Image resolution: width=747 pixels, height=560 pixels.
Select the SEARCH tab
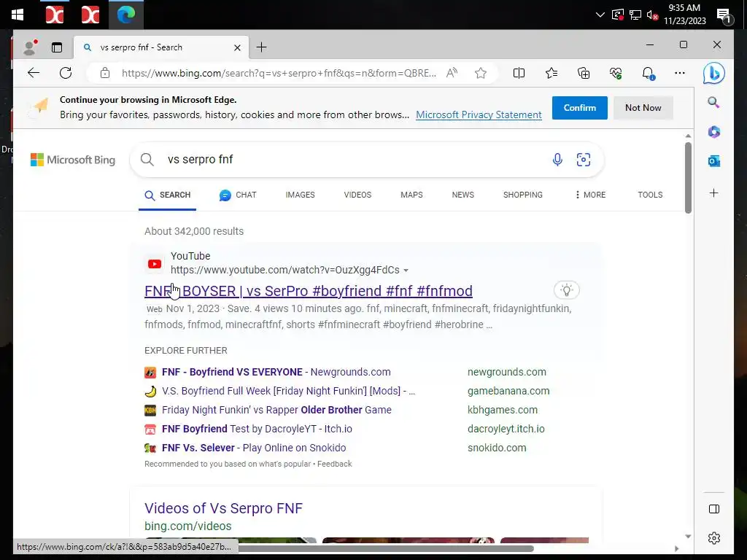pos(168,195)
